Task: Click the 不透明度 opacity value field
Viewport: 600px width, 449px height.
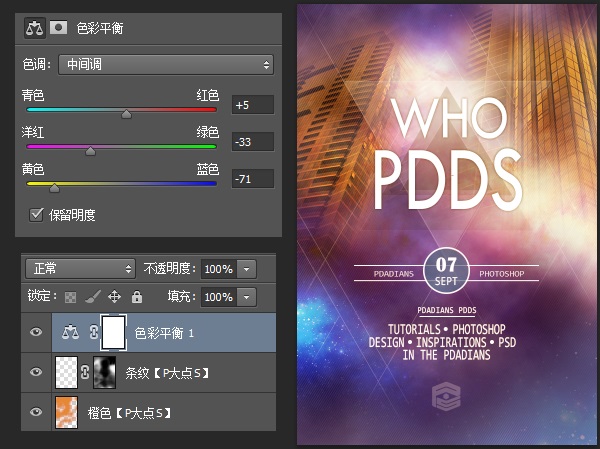Action: (x=219, y=269)
